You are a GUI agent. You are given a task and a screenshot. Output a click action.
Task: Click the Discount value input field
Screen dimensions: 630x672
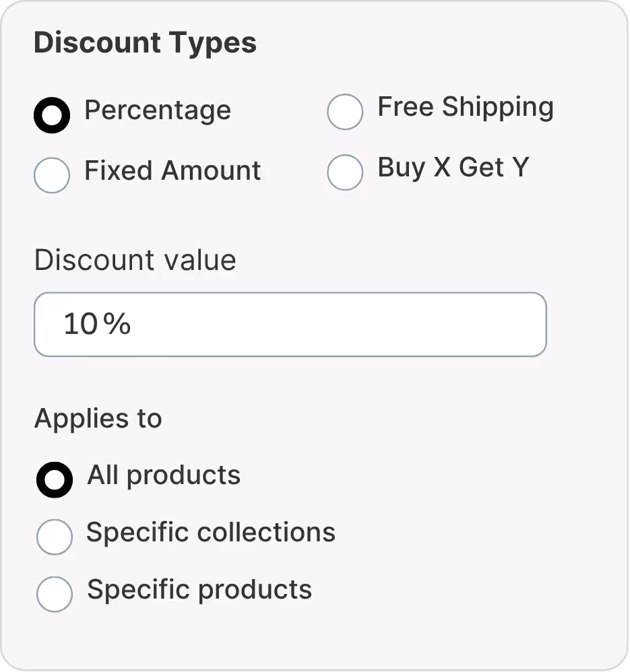click(290, 324)
